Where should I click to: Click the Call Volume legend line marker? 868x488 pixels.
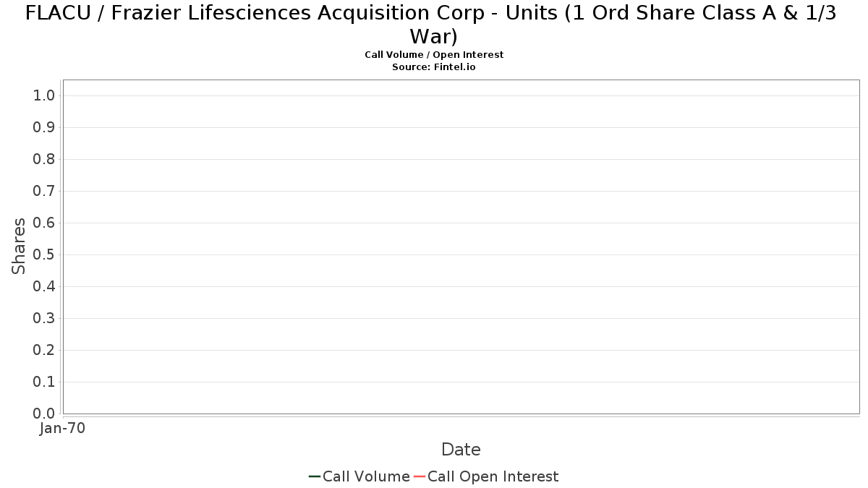315,476
